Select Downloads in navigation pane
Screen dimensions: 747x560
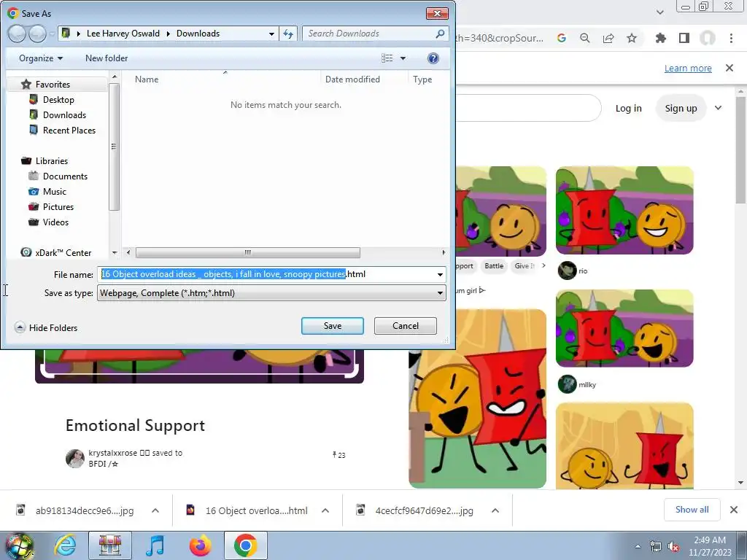point(64,114)
